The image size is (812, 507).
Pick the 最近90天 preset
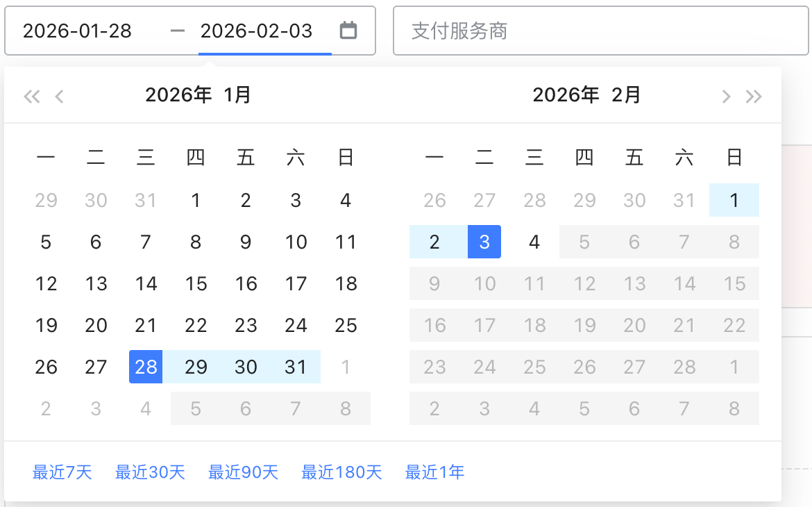pos(243,473)
